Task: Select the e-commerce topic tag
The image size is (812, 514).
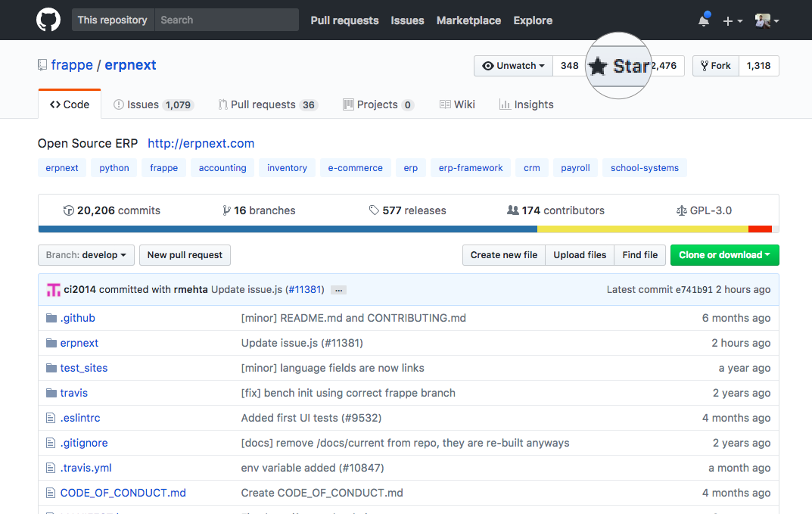Action: pyautogui.click(x=355, y=168)
